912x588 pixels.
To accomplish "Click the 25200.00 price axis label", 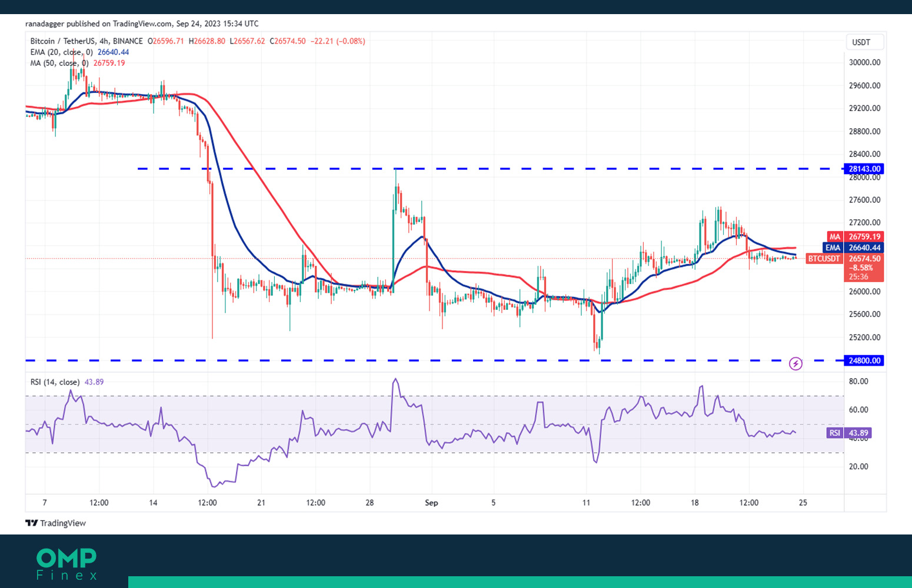I will coord(864,338).
